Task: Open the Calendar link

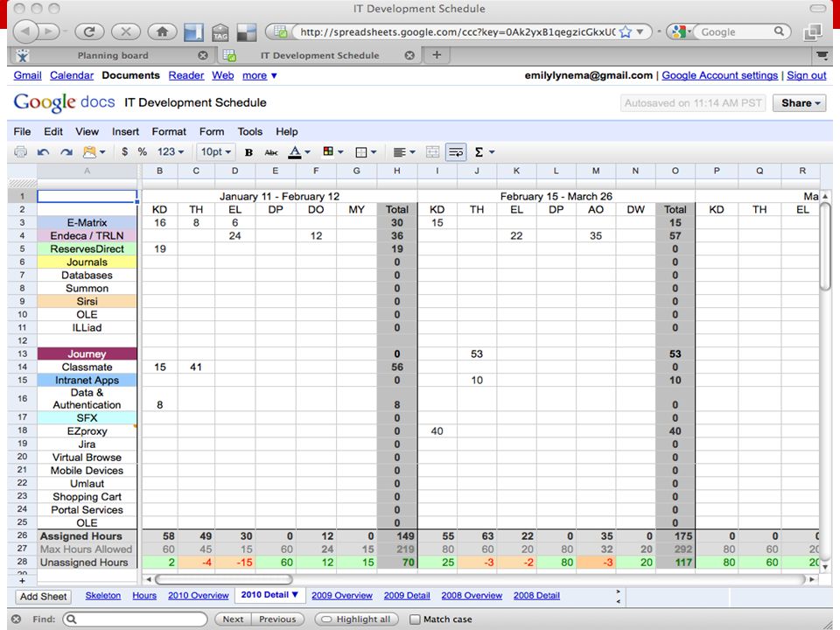Action: coord(72,75)
